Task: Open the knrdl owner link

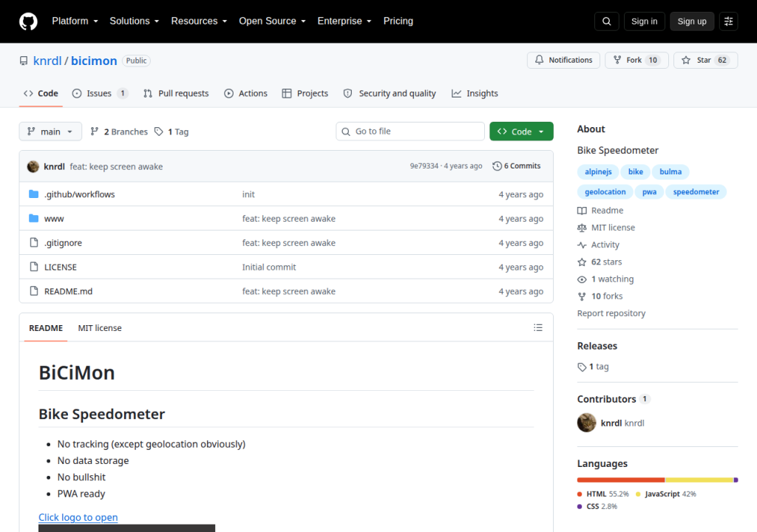Action: tap(47, 61)
